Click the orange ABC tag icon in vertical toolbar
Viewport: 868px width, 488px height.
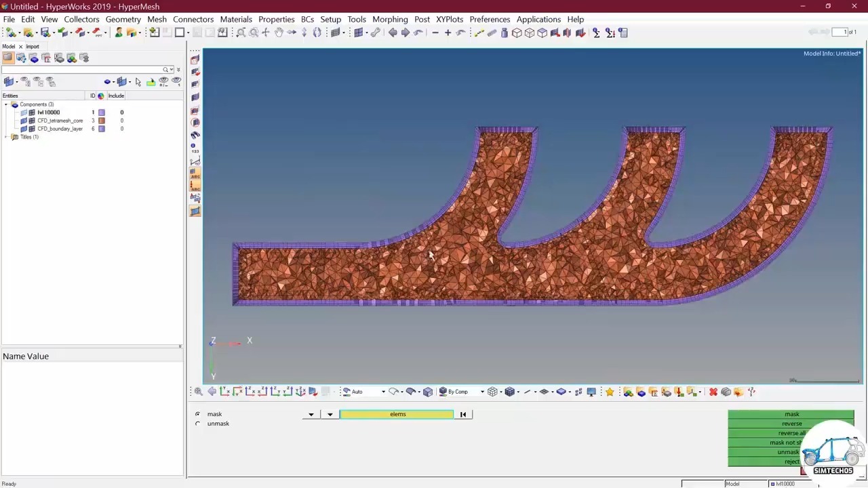coord(195,185)
